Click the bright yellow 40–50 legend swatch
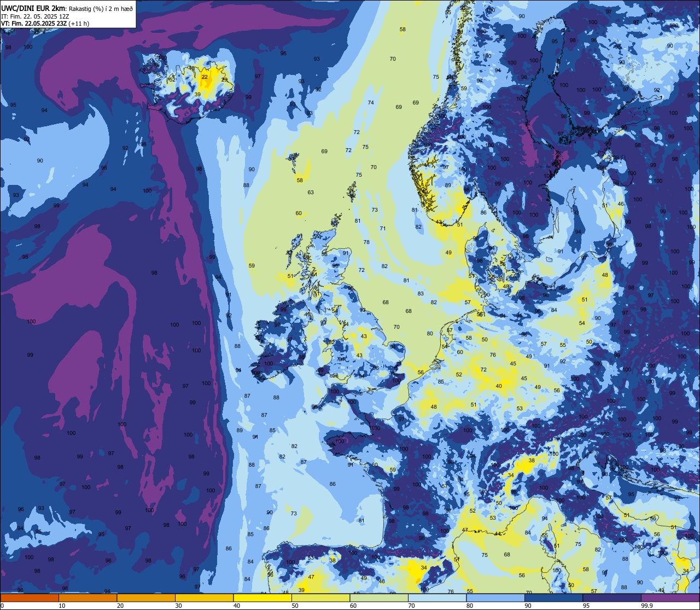700x610 pixels. (x=262, y=597)
